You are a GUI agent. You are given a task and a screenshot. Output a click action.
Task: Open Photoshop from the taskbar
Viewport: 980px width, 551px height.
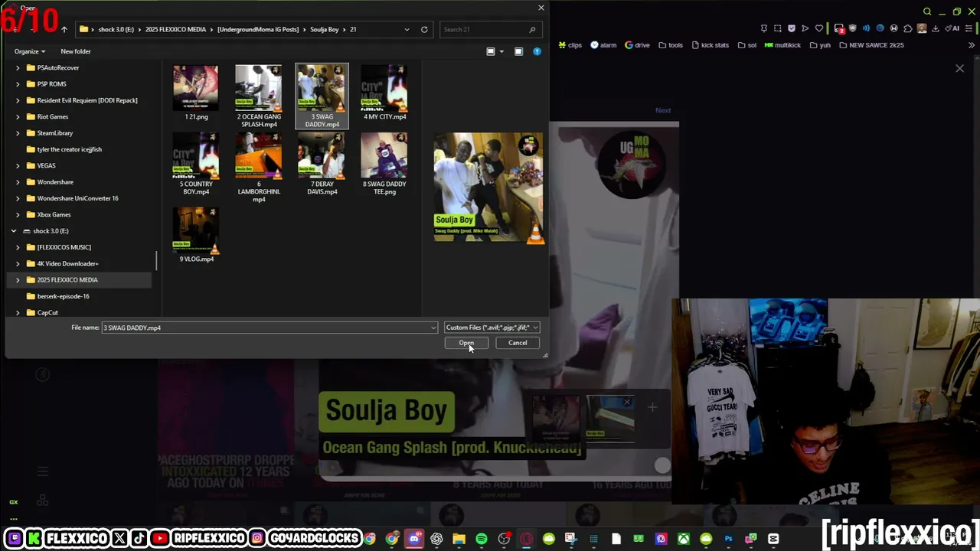point(728,540)
